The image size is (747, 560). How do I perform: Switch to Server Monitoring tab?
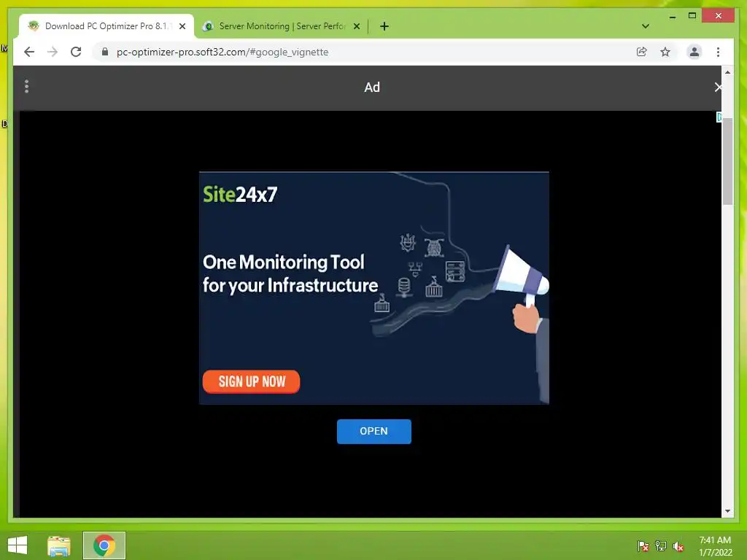pos(281,26)
